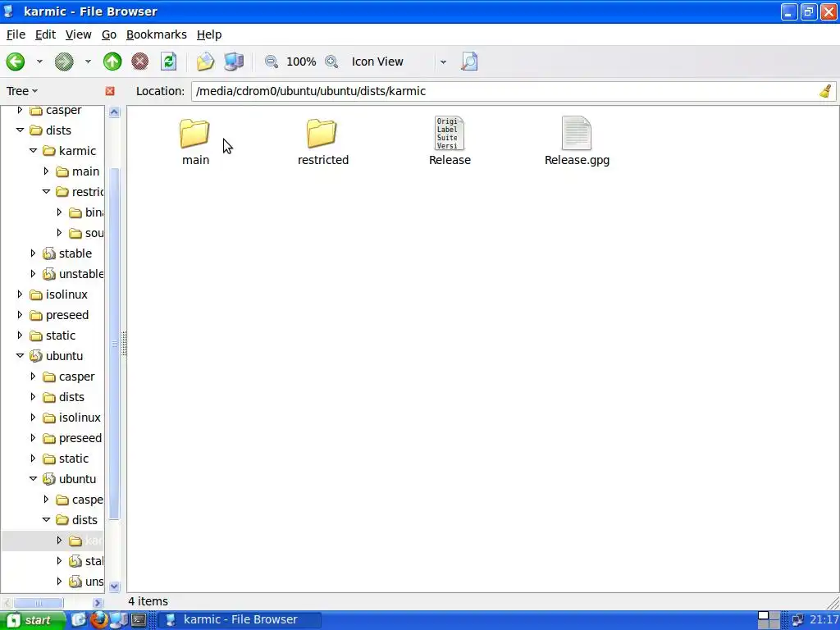The width and height of the screenshot is (840, 630).
Task: Expand the 'sou' folder in the tree
Action: pyautogui.click(x=59, y=233)
